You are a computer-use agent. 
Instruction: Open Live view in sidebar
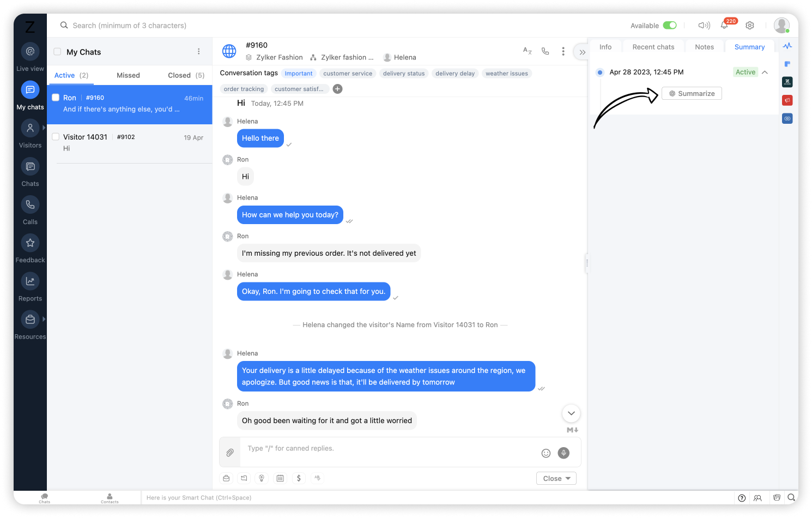click(30, 57)
